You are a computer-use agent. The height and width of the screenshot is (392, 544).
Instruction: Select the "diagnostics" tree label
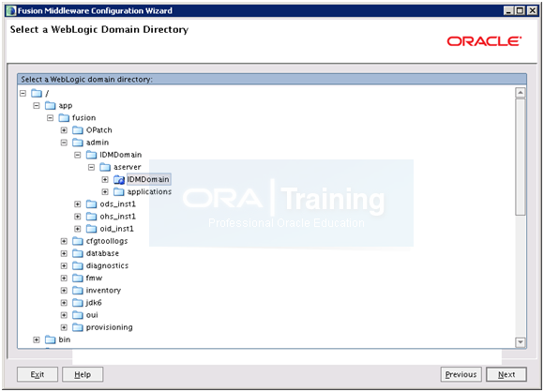click(107, 265)
